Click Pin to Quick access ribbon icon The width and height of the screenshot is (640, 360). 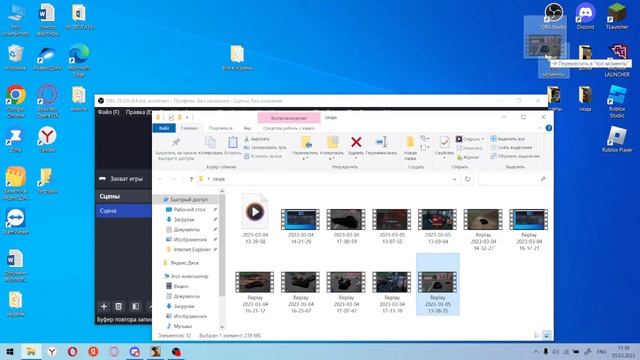click(x=176, y=142)
